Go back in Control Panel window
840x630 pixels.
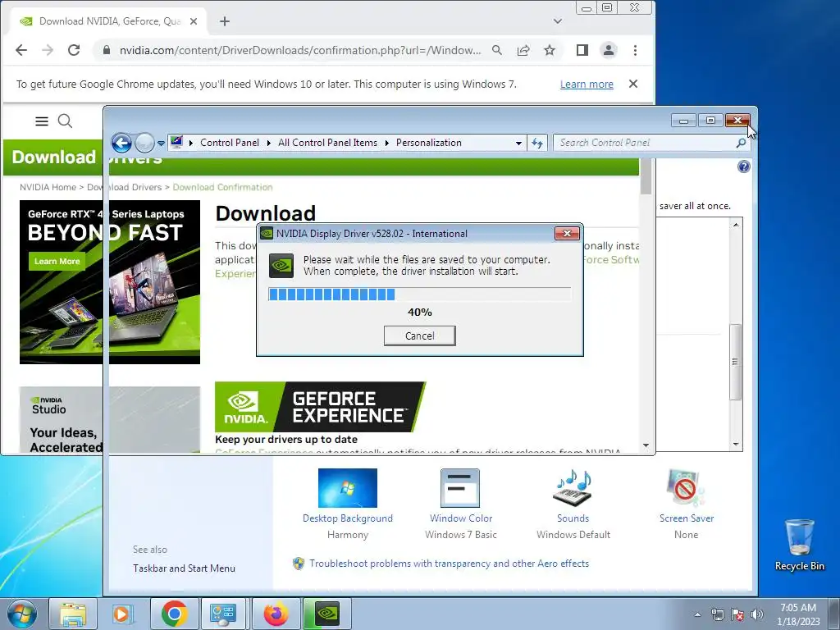pos(121,143)
